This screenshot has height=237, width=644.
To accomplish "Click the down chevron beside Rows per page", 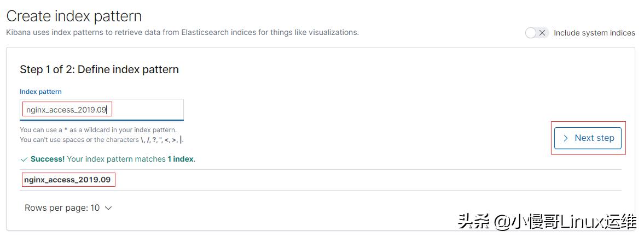I will click(x=108, y=208).
